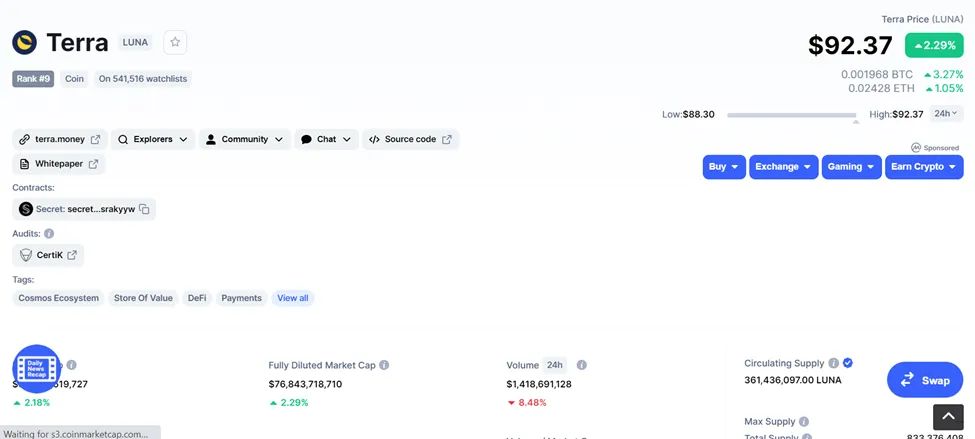
Task: Expand the Chat dropdown
Action: [326, 139]
